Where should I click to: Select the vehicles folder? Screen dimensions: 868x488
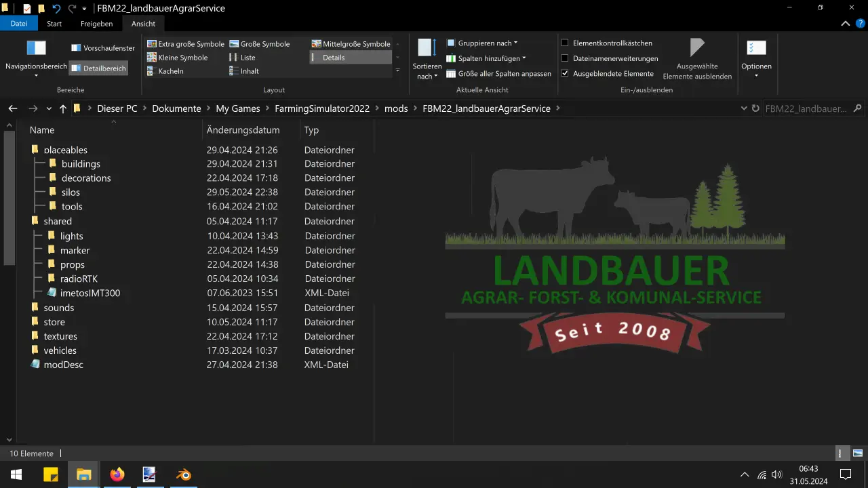[60, 350]
